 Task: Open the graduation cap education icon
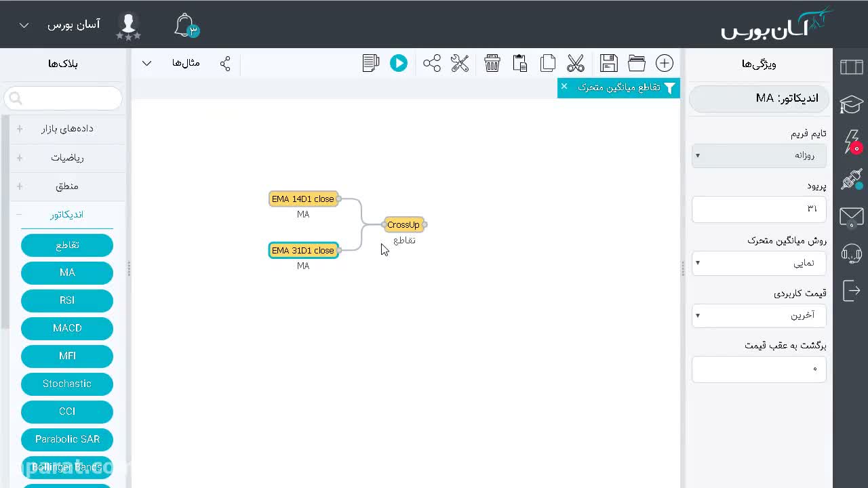tap(852, 104)
